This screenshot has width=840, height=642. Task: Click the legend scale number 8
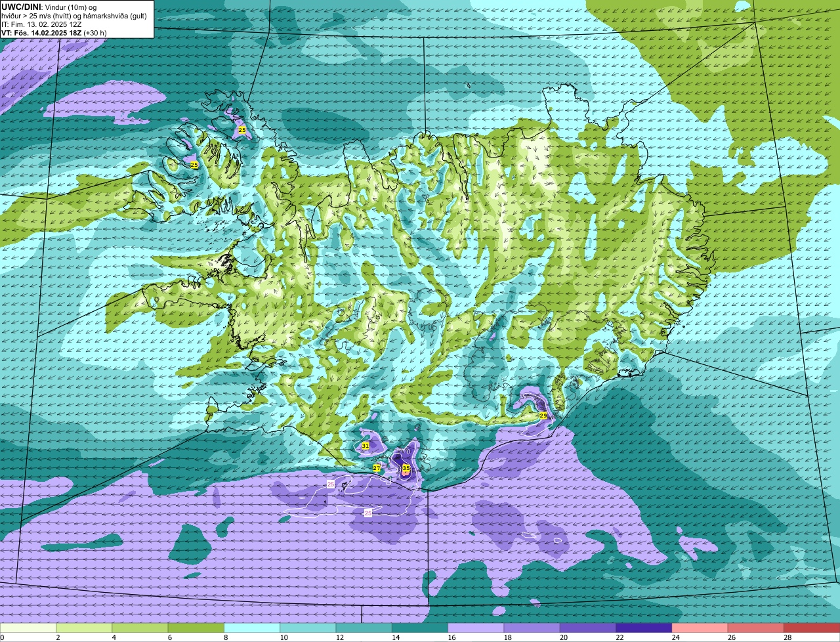pyautogui.click(x=226, y=637)
